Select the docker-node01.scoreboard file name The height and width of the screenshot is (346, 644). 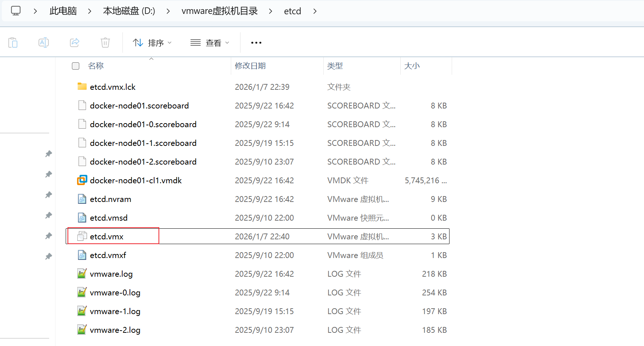[139, 106]
